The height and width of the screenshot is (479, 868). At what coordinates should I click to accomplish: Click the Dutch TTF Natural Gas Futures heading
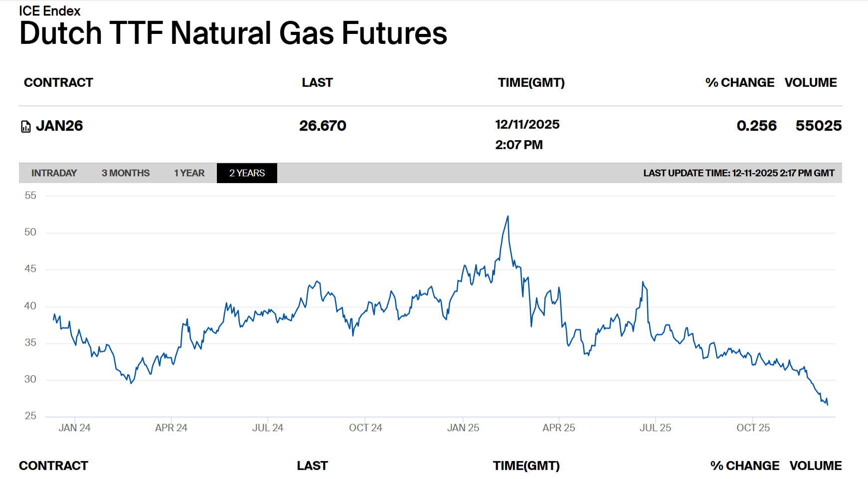point(233,33)
